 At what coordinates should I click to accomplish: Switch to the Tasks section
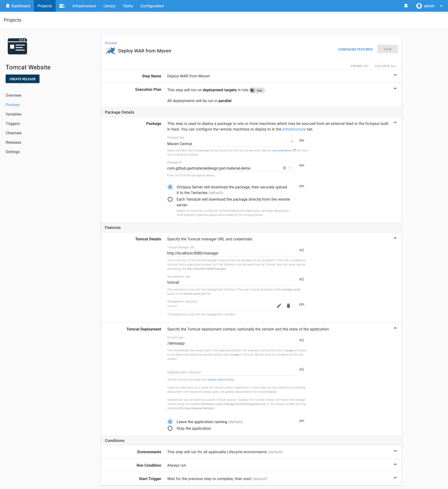(128, 6)
